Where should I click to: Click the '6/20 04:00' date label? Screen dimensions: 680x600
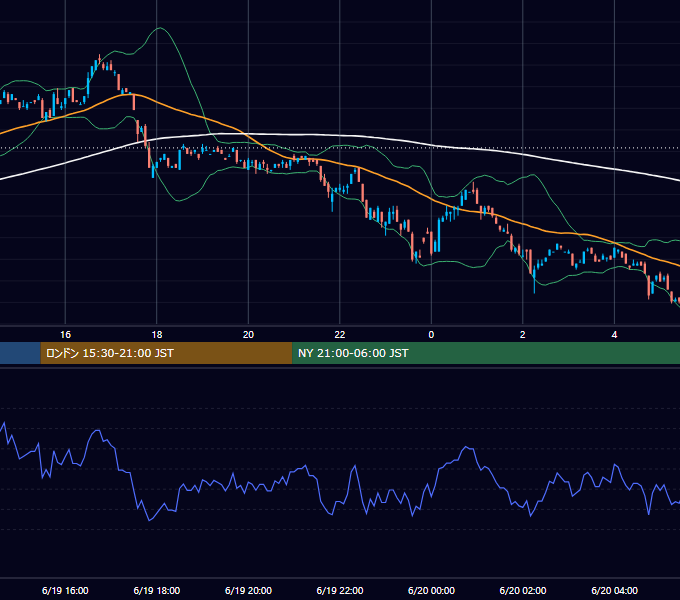click(x=614, y=590)
